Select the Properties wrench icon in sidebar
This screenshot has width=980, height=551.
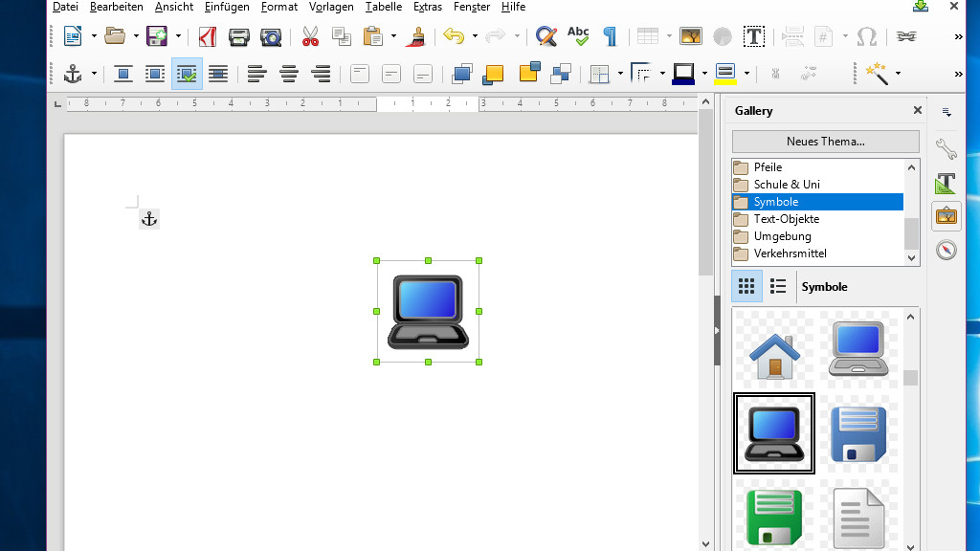pos(946,148)
